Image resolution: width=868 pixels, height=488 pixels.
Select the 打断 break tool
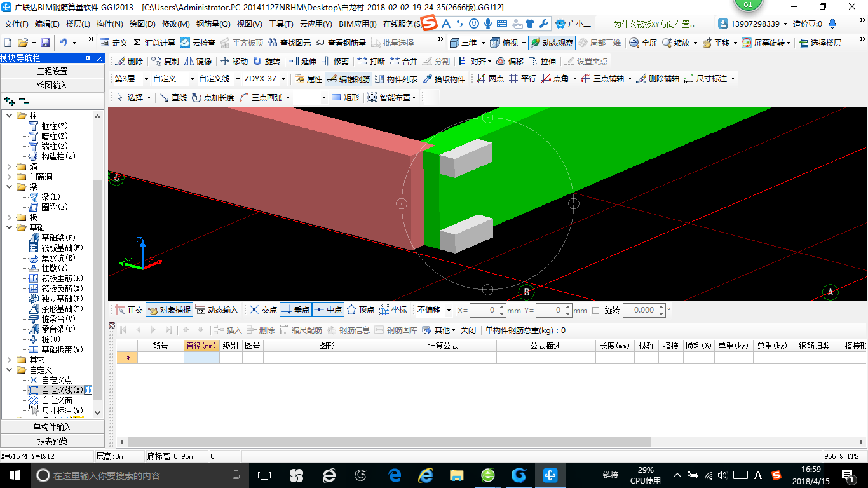click(371, 61)
